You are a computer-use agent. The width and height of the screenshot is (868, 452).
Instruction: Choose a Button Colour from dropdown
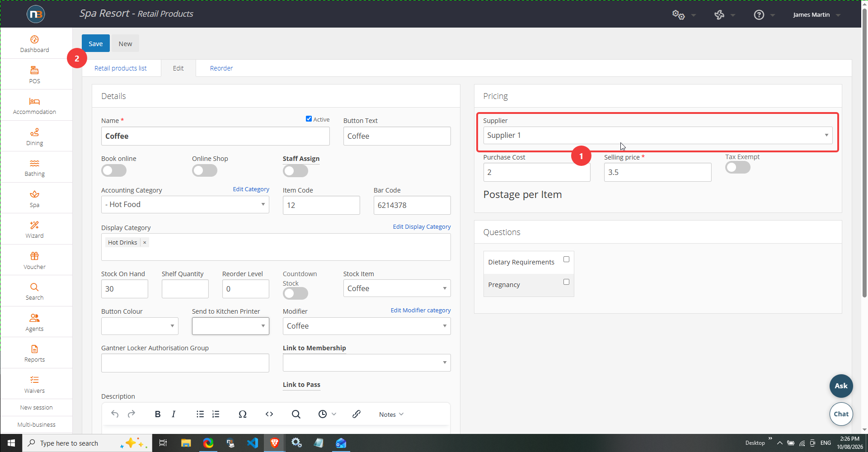(x=140, y=326)
